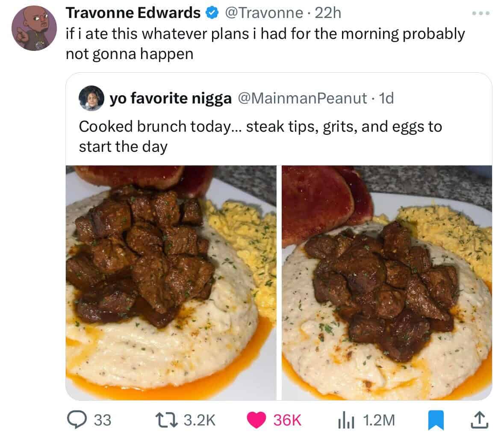Open the three-dot more options menu
This screenshot has width=504, height=434.
481,13
